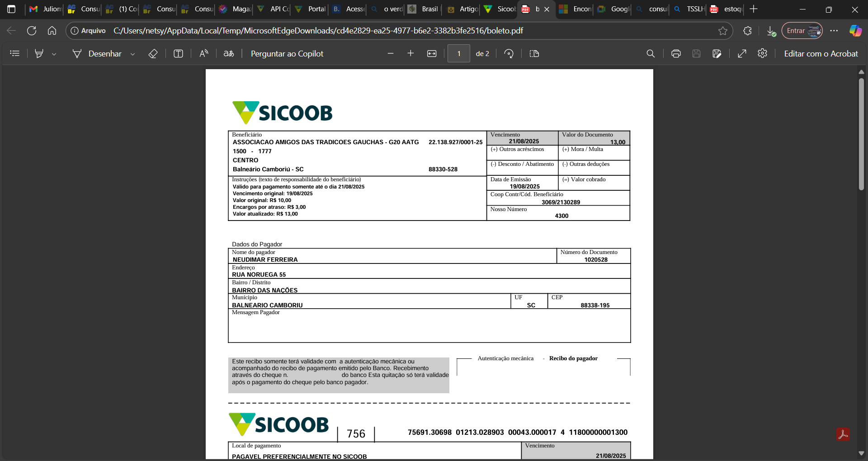Screen dimensions: 868x461
Task: Select the eraser tool
Action: pyautogui.click(x=153, y=53)
